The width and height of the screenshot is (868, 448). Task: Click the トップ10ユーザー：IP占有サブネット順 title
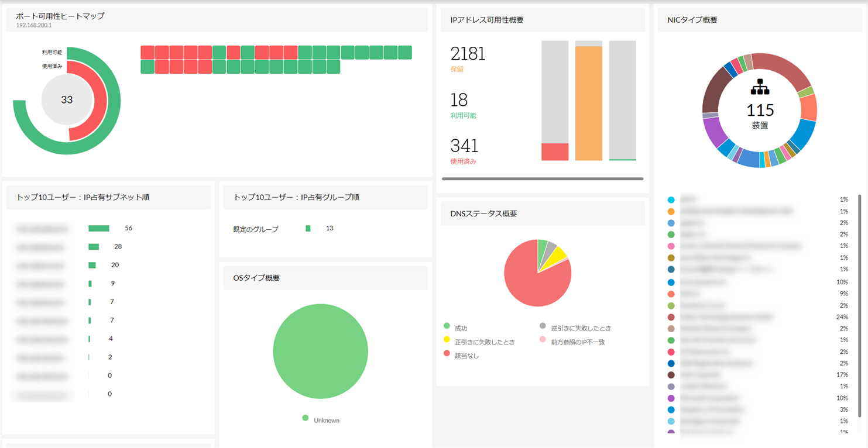point(83,197)
